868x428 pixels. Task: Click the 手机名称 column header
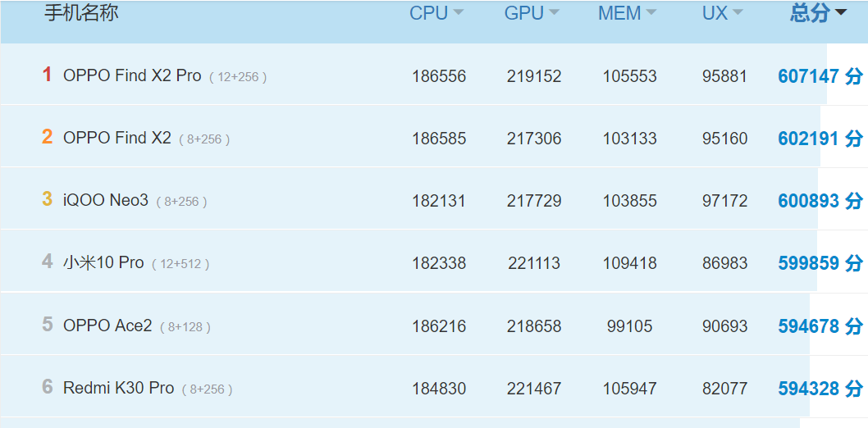coord(81,13)
